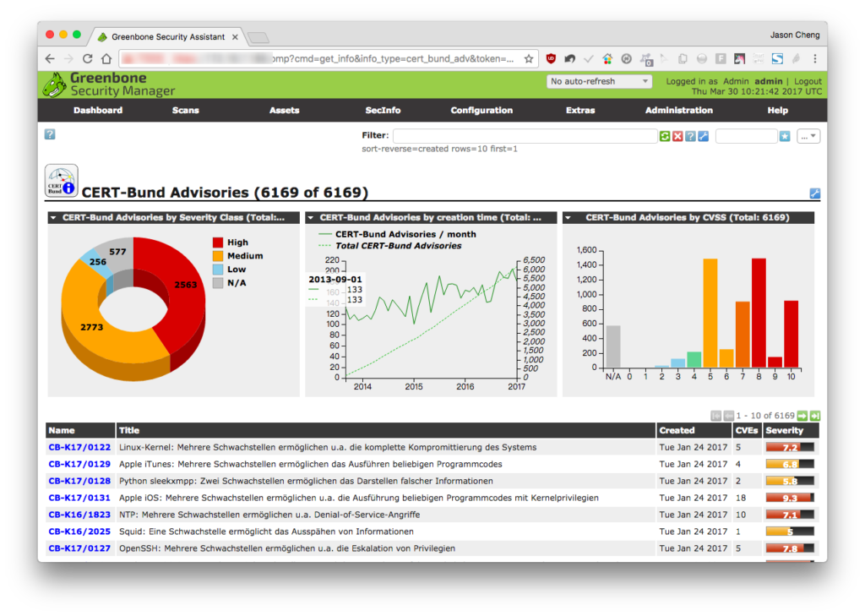Save filter using the star icon

coord(785,136)
